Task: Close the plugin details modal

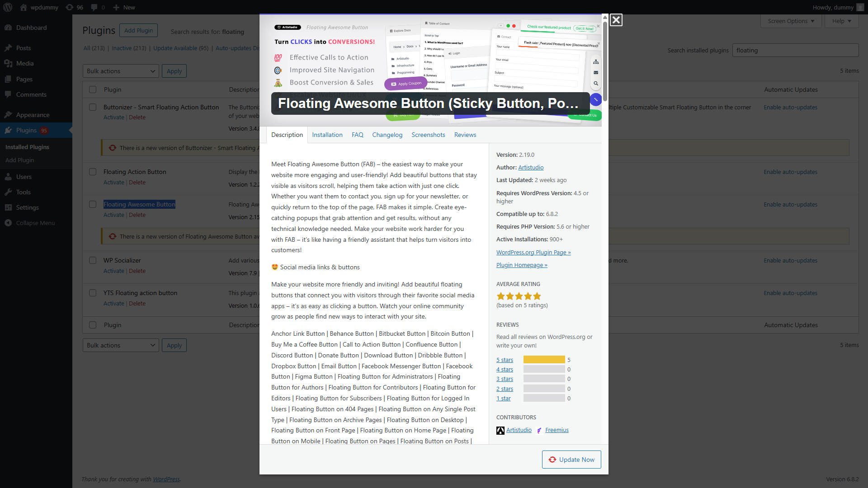Action: (x=616, y=20)
